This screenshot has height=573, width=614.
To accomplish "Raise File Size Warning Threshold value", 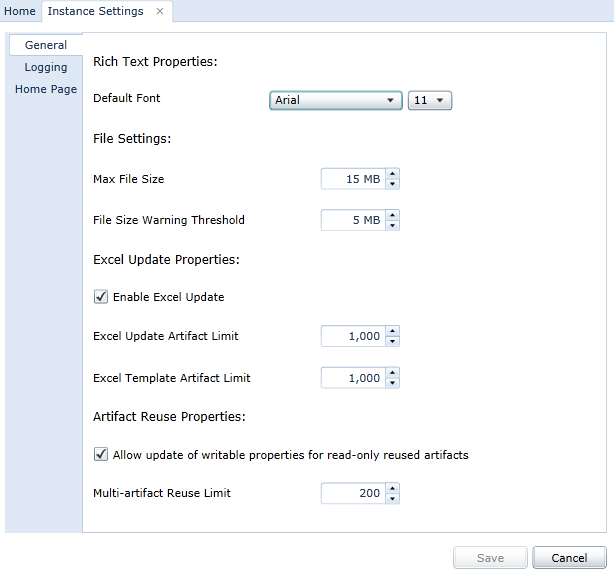I will tap(392, 215).
